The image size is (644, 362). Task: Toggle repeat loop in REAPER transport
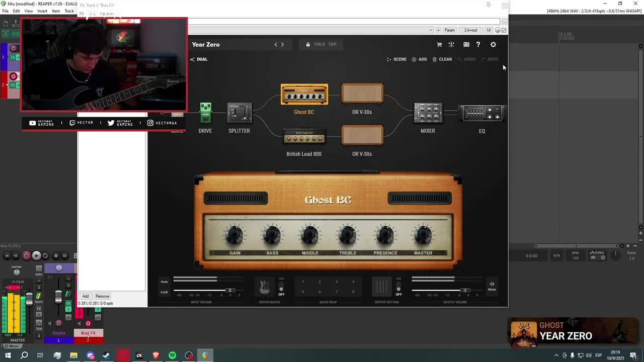point(45,256)
